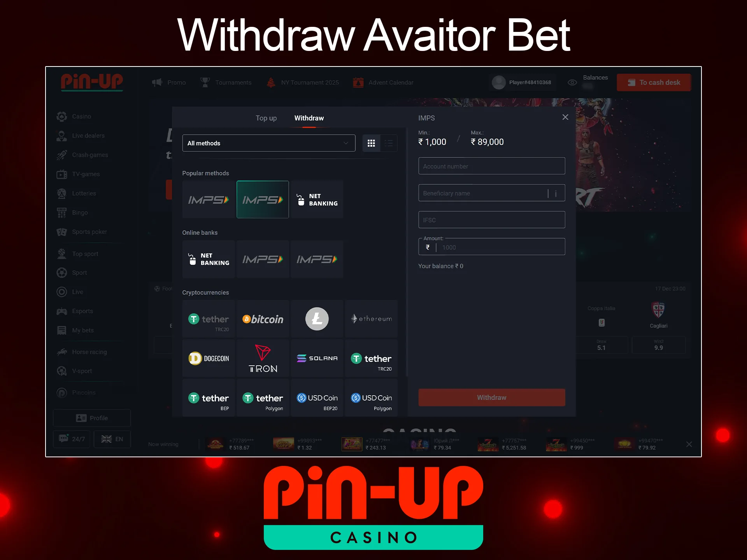Image resolution: width=747 pixels, height=560 pixels.
Task: Switch to Withdraw tab
Action: 309,118
